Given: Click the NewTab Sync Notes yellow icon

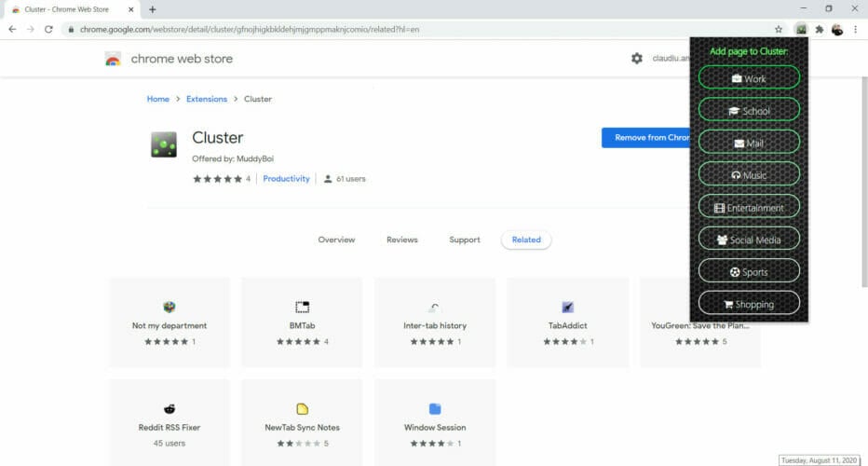Looking at the screenshot, I should pyautogui.click(x=303, y=409).
